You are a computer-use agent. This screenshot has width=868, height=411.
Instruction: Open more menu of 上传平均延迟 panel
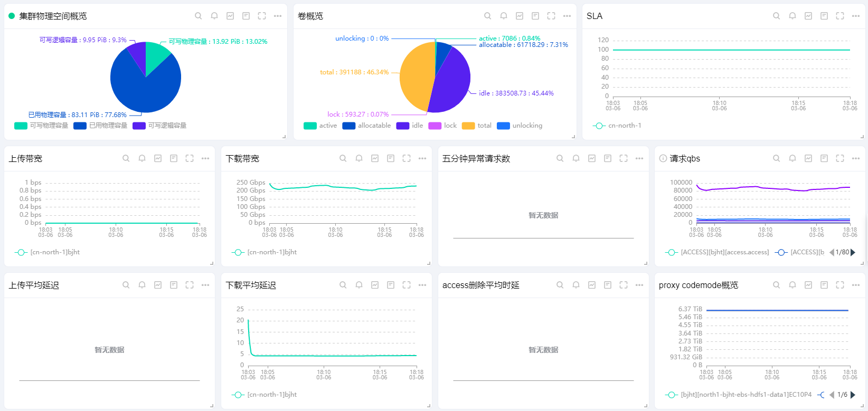(205, 285)
